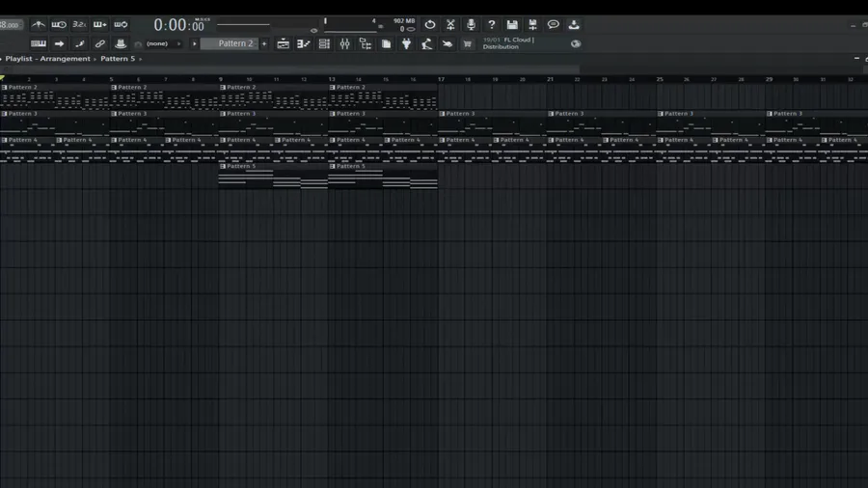Toggle loop recording
868x488 pixels.
tap(121, 24)
